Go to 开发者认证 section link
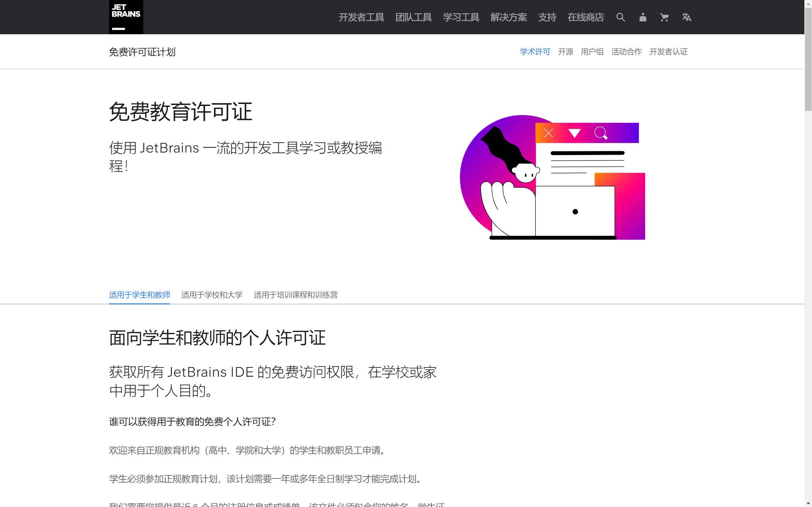The image size is (812, 507). point(668,52)
